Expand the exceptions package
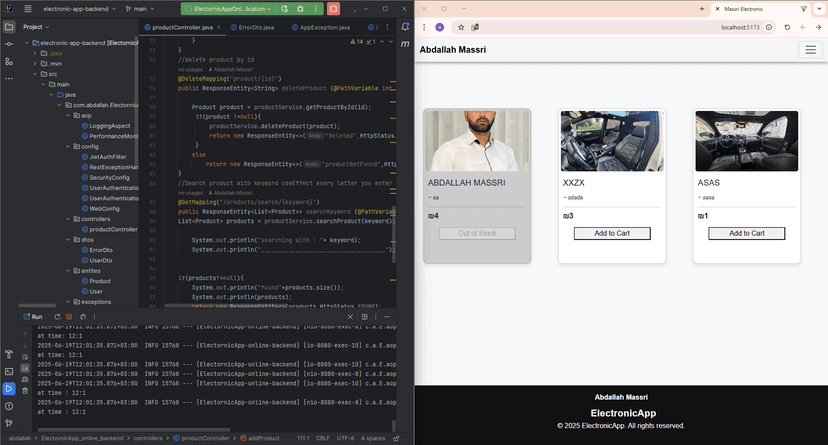The width and height of the screenshot is (828, 445). click(x=68, y=302)
